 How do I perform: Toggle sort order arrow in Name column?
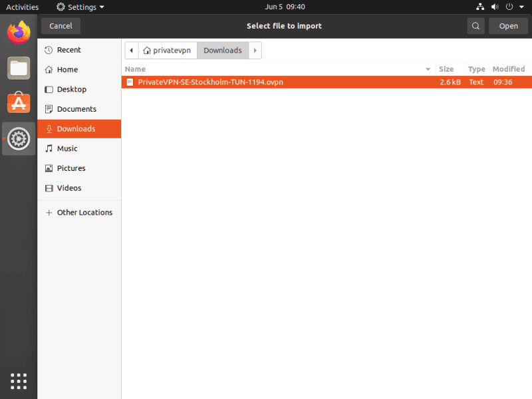click(x=428, y=69)
